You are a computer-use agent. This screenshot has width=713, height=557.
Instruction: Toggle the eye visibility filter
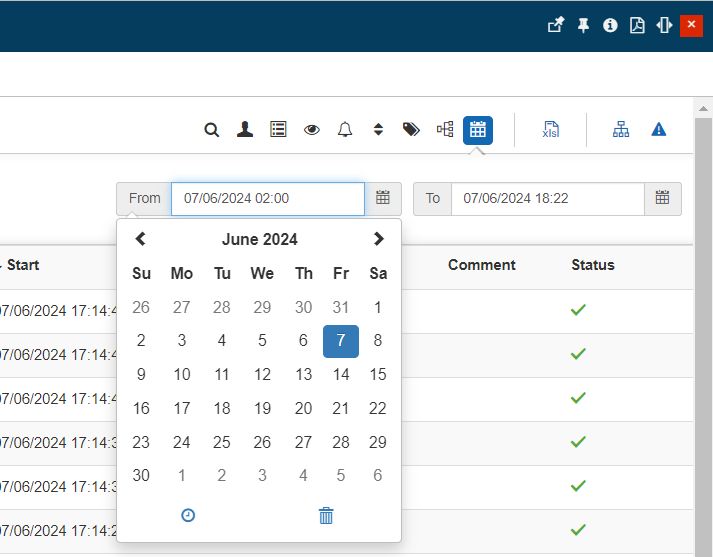click(x=311, y=130)
